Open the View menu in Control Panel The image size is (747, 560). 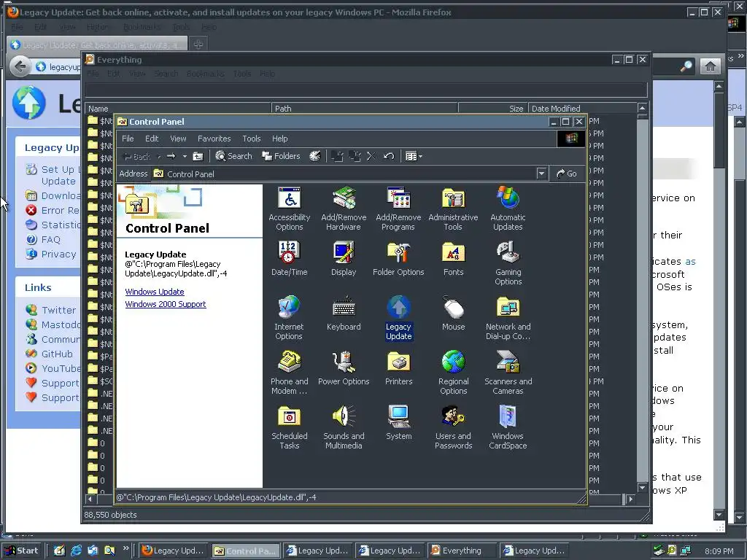(178, 139)
